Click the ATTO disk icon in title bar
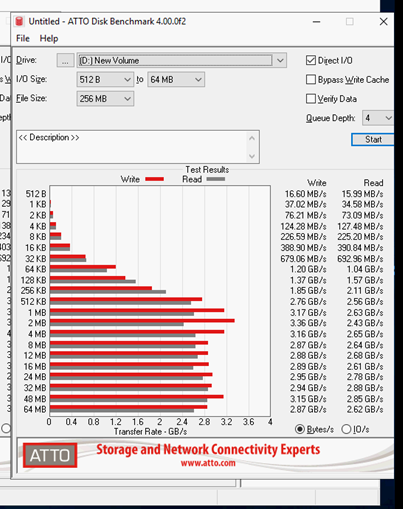This screenshot has width=403, height=509. click(x=20, y=22)
